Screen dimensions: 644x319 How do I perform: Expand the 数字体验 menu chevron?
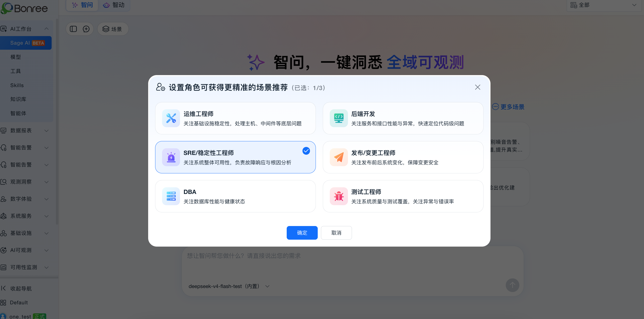pyautogui.click(x=47, y=199)
